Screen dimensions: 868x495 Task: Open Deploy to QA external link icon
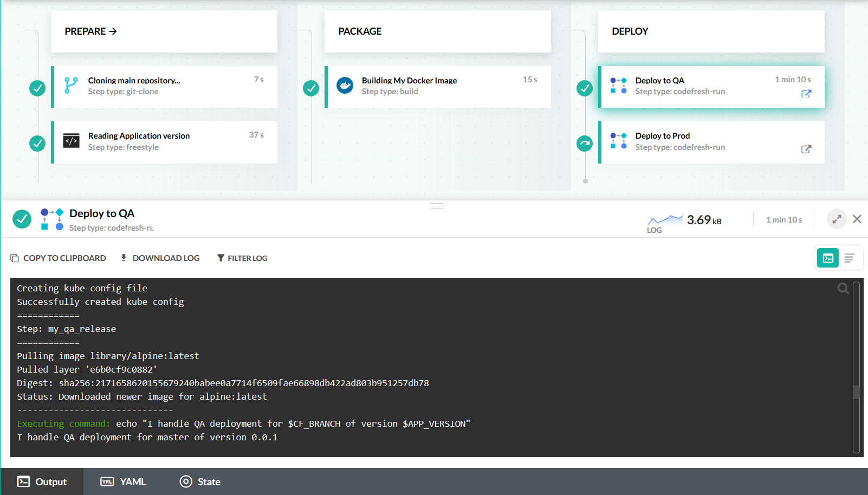(x=806, y=94)
